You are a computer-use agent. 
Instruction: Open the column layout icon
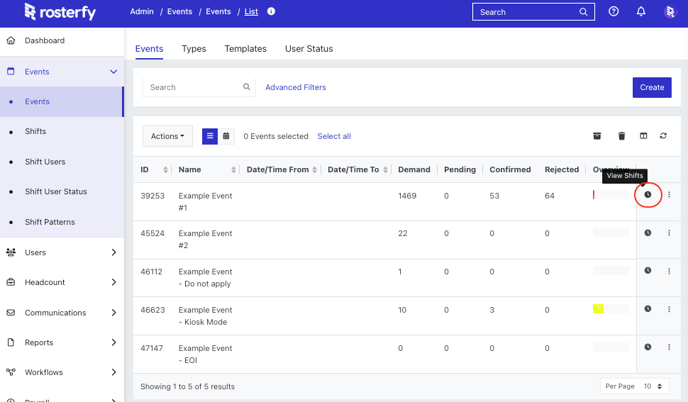pyautogui.click(x=643, y=136)
